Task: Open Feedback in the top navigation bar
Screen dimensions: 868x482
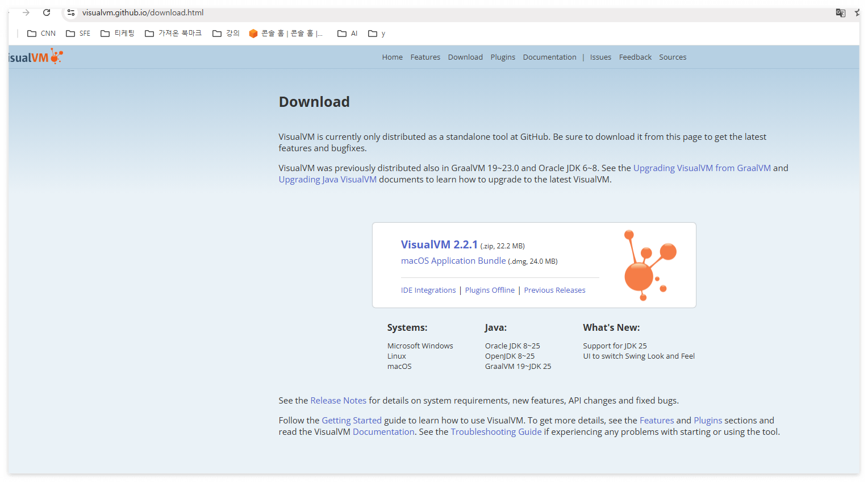Action: (635, 57)
